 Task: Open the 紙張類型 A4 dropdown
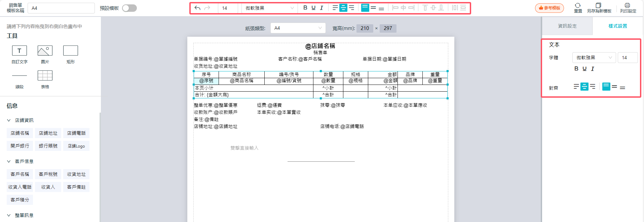(x=298, y=28)
